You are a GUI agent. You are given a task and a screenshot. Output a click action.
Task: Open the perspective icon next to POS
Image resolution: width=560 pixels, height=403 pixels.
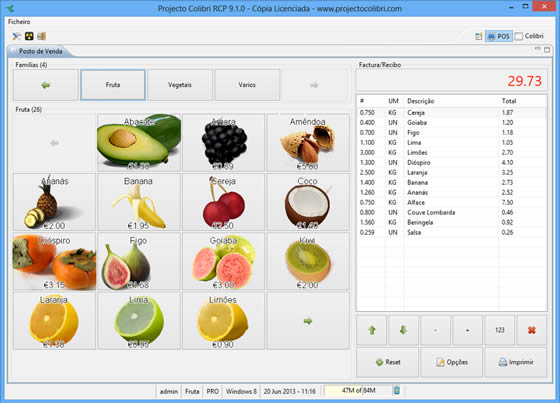tap(479, 36)
